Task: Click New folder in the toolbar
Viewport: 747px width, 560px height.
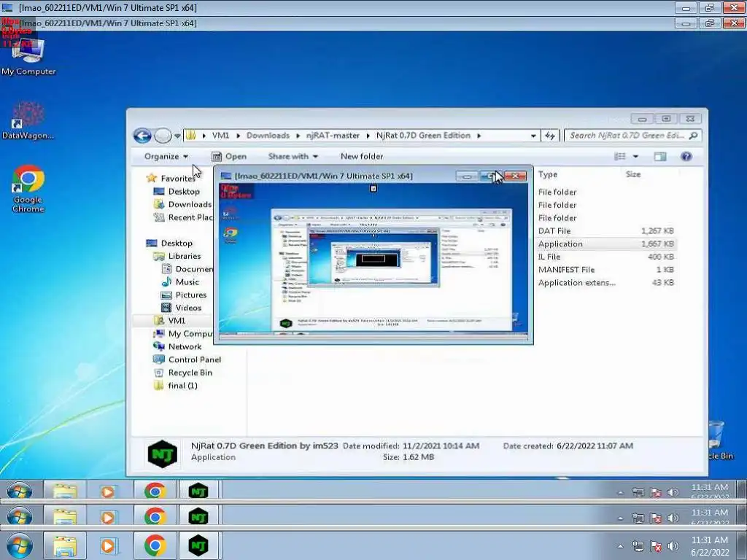Action: 362,157
